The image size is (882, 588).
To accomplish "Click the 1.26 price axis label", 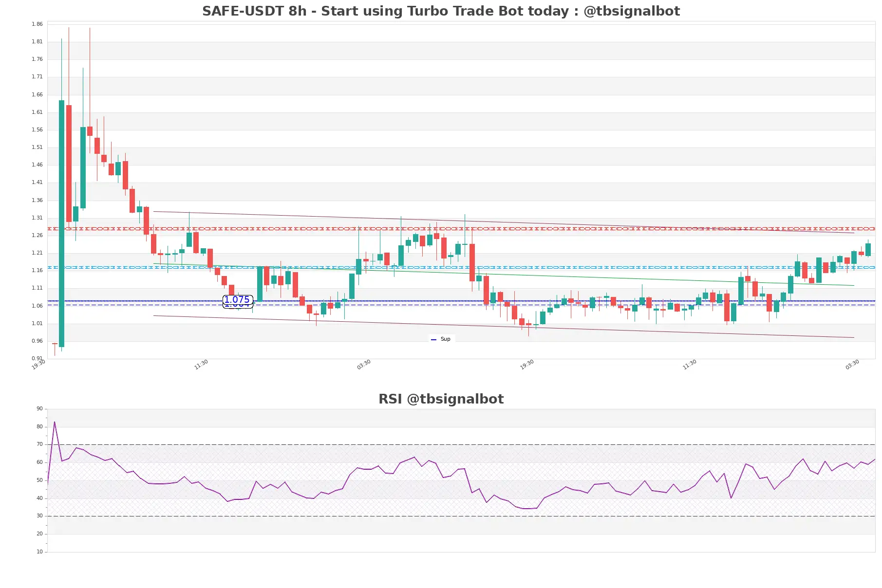I will [x=37, y=235].
